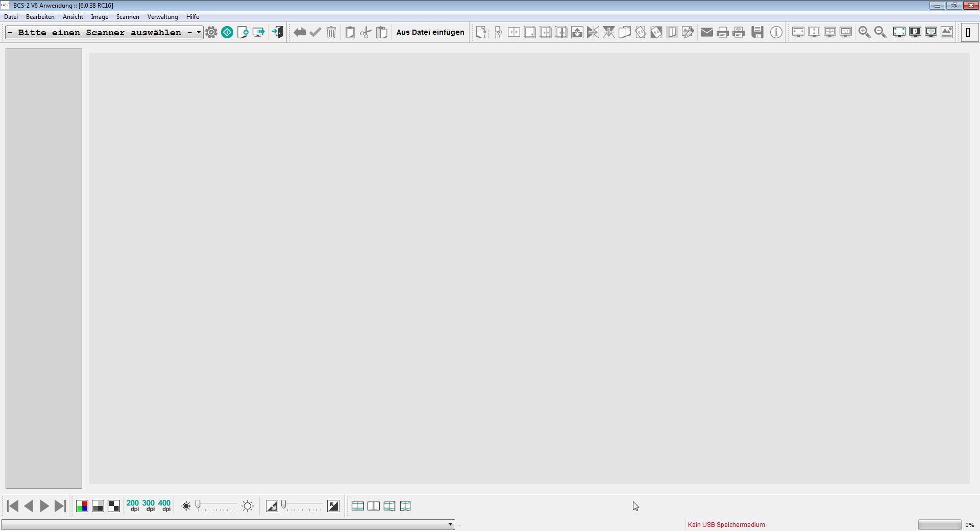
Task: Click the checkmark confirm icon
Action: (x=315, y=32)
